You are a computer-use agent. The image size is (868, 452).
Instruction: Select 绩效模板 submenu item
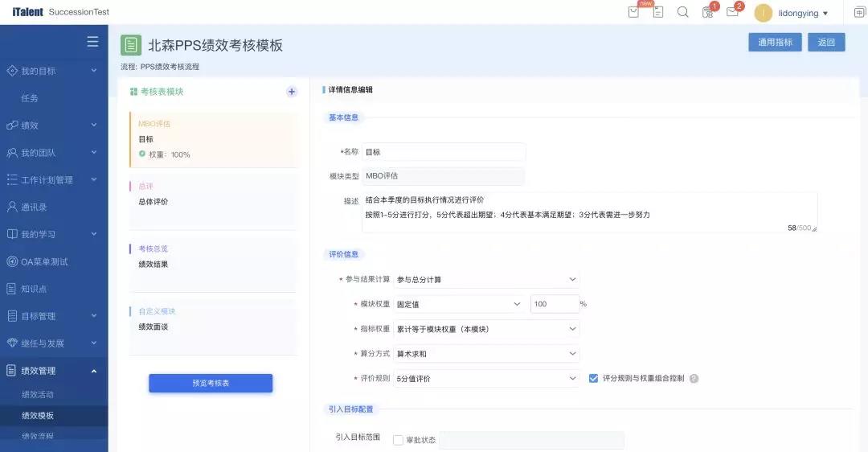[x=38, y=416]
